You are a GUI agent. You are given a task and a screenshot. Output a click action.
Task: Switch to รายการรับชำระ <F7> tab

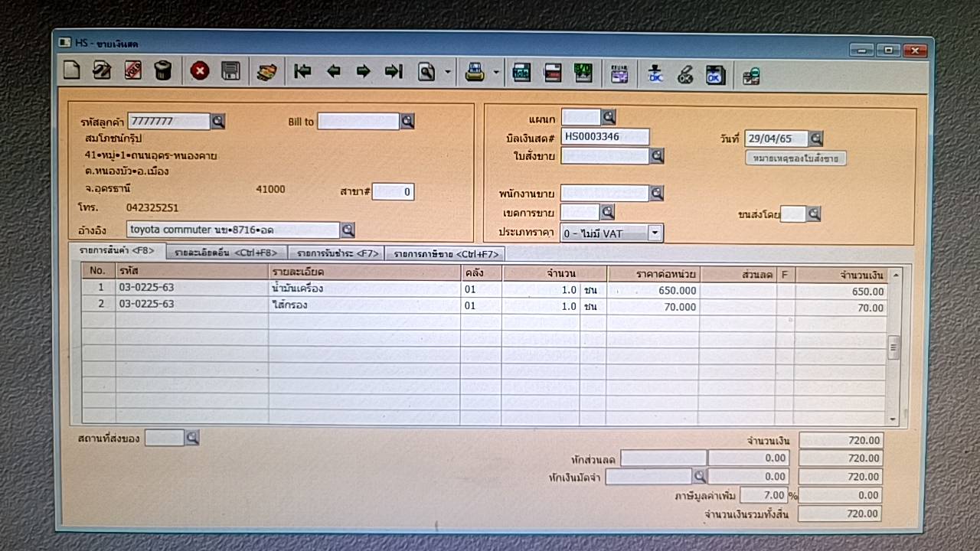pyautogui.click(x=337, y=253)
